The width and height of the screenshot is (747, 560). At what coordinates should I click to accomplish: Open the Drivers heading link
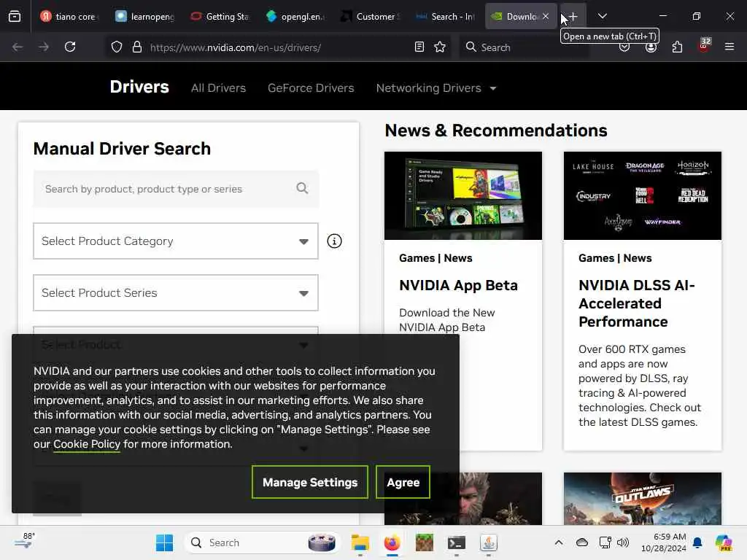[139, 87]
